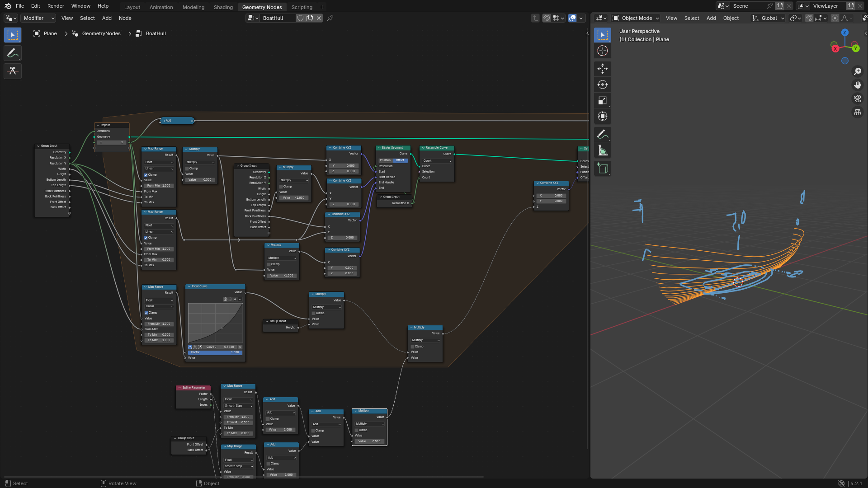Go to parent node tree arrow icon

click(535, 18)
